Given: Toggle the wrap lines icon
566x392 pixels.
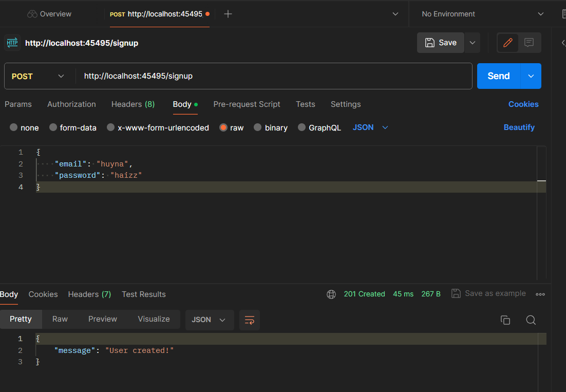Looking at the screenshot, I should tap(250, 320).
